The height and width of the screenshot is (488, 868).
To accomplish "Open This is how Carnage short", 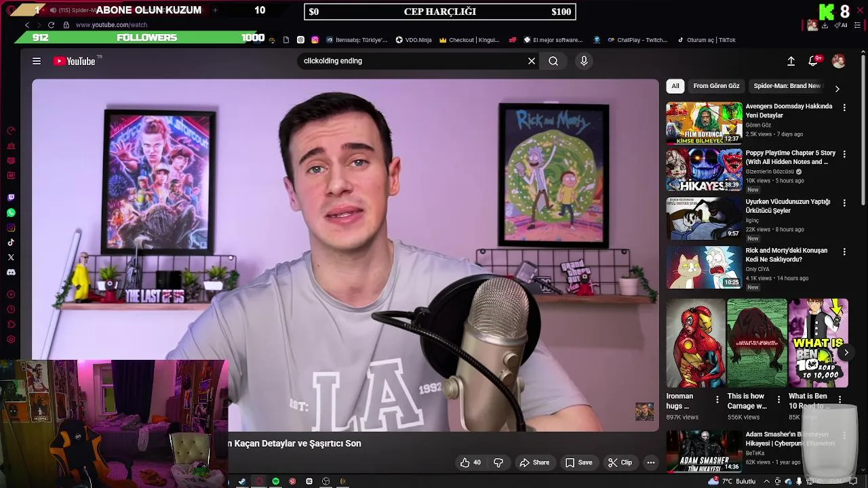I will 757,343.
